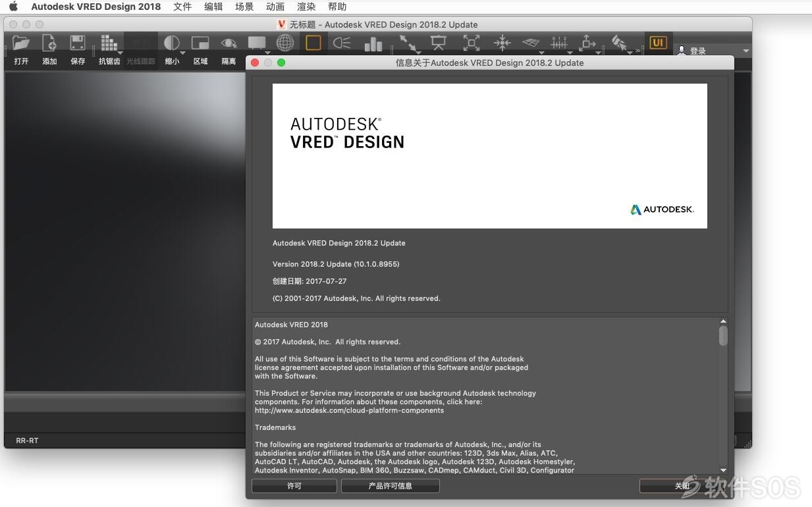Click the 保存 (Save) disk icon

pyautogui.click(x=78, y=43)
